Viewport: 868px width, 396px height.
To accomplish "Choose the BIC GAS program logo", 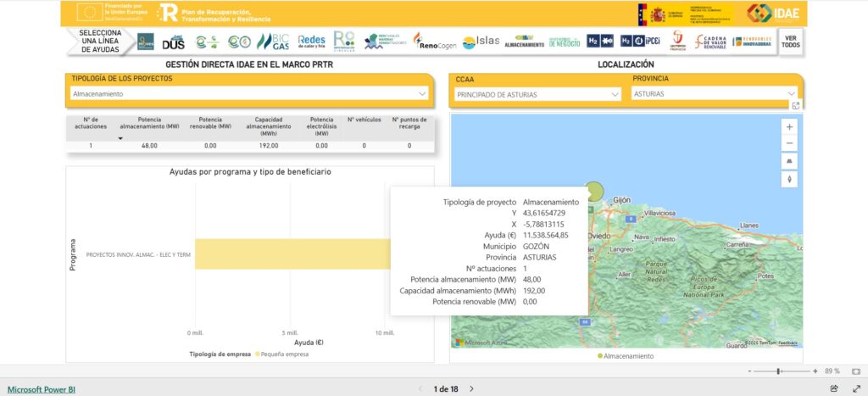I will point(273,42).
